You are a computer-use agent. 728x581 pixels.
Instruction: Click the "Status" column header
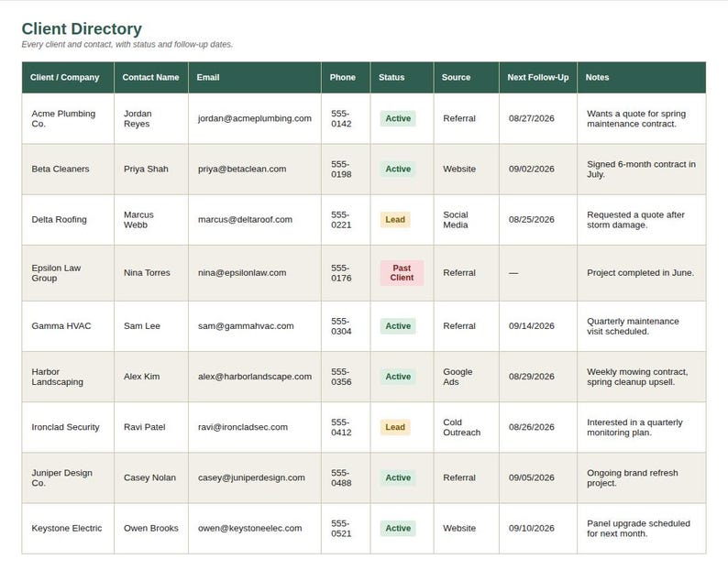tap(403, 78)
